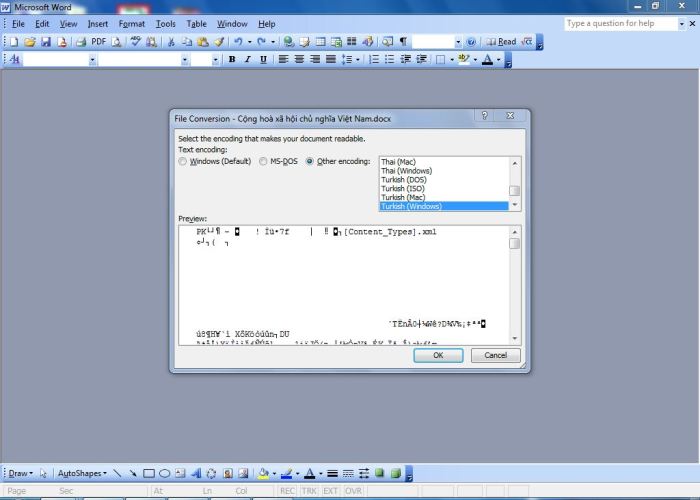Select the Oval drawing tool
Viewport: 700px width, 500px height.
pyautogui.click(x=165, y=474)
